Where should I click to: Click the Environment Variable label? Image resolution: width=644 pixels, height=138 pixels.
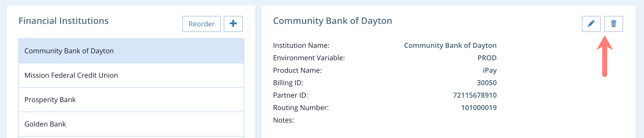309,58
